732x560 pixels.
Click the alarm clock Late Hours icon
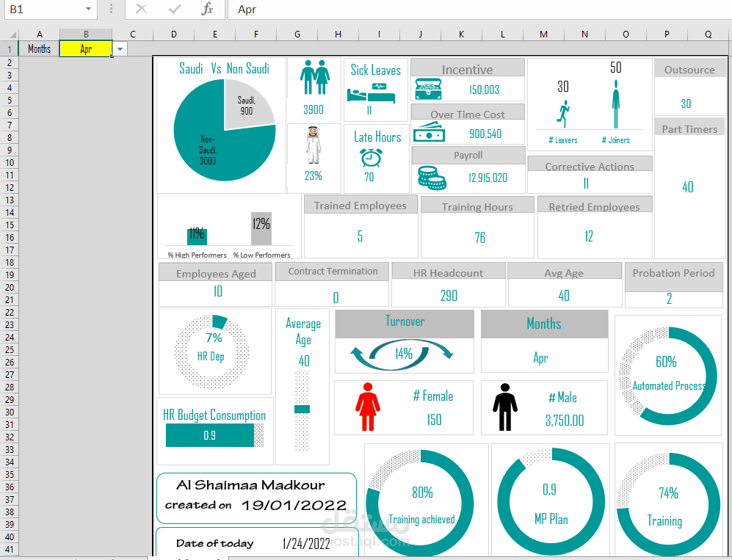pyautogui.click(x=371, y=157)
